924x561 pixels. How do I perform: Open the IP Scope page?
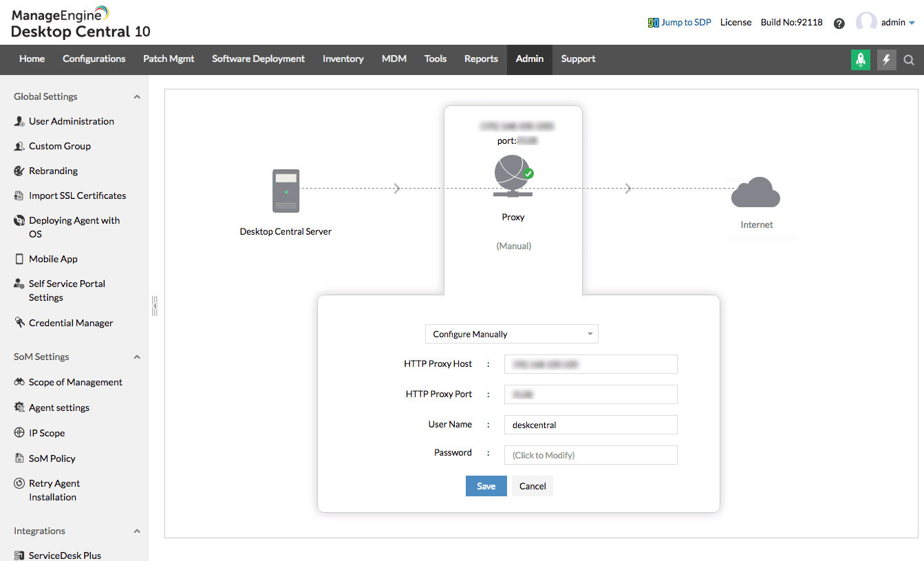(47, 433)
